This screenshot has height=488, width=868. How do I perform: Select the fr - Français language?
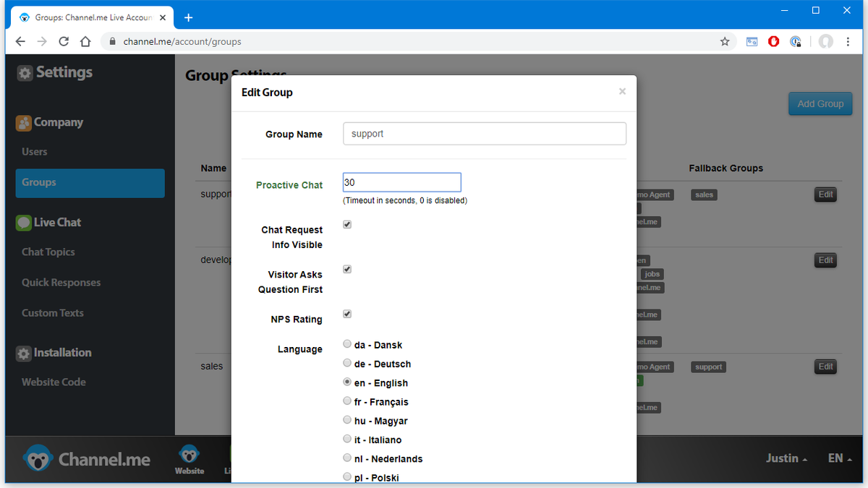[x=347, y=401]
